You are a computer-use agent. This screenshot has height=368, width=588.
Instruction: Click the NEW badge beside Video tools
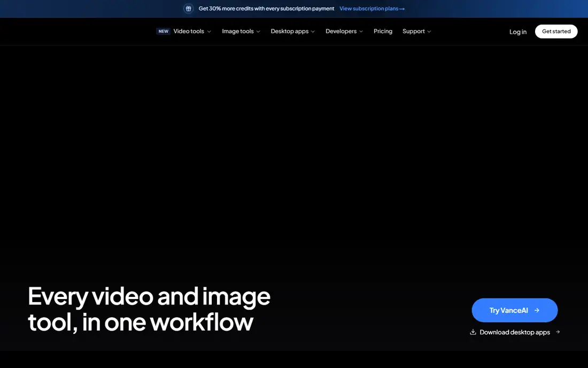[163, 31]
